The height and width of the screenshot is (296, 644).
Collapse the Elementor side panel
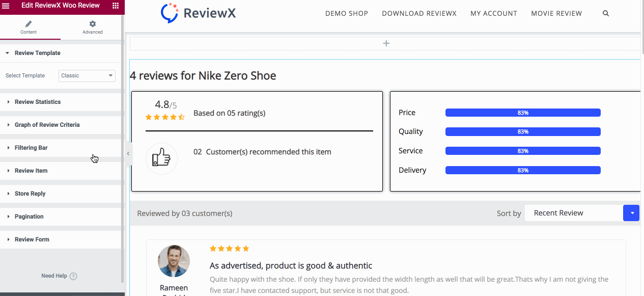pyautogui.click(x=128, y=153)
